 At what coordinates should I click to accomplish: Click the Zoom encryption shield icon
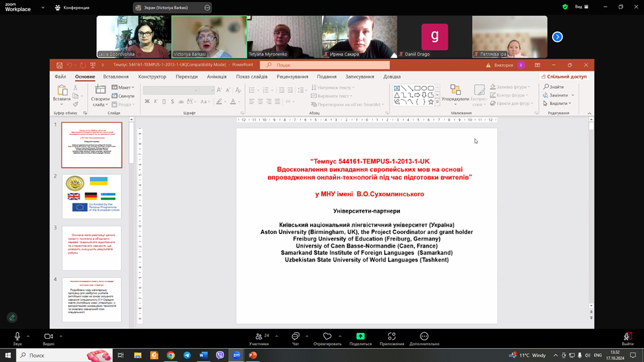pyautogui.click(x=565, y=7)
